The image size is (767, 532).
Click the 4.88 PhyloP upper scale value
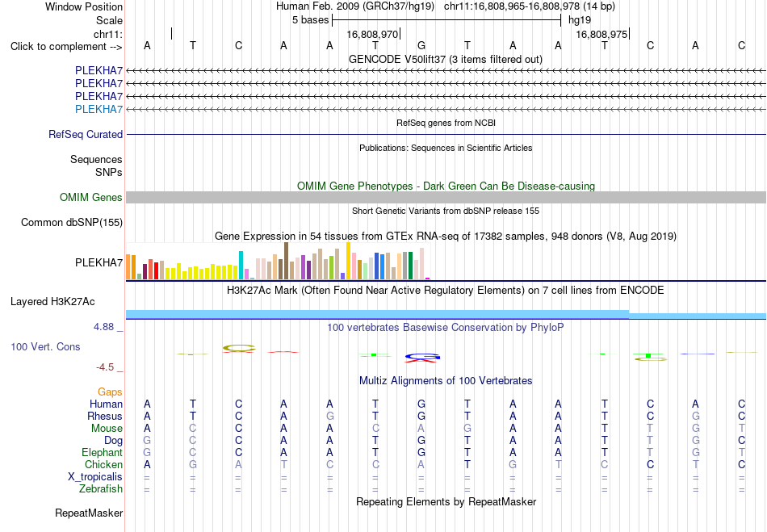pyautogui.click(x=103, y=327)
